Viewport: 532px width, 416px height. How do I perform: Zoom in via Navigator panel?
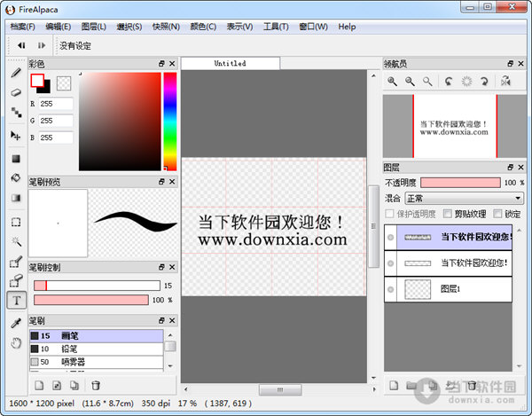pyautogui.click(x=393, y=82)
